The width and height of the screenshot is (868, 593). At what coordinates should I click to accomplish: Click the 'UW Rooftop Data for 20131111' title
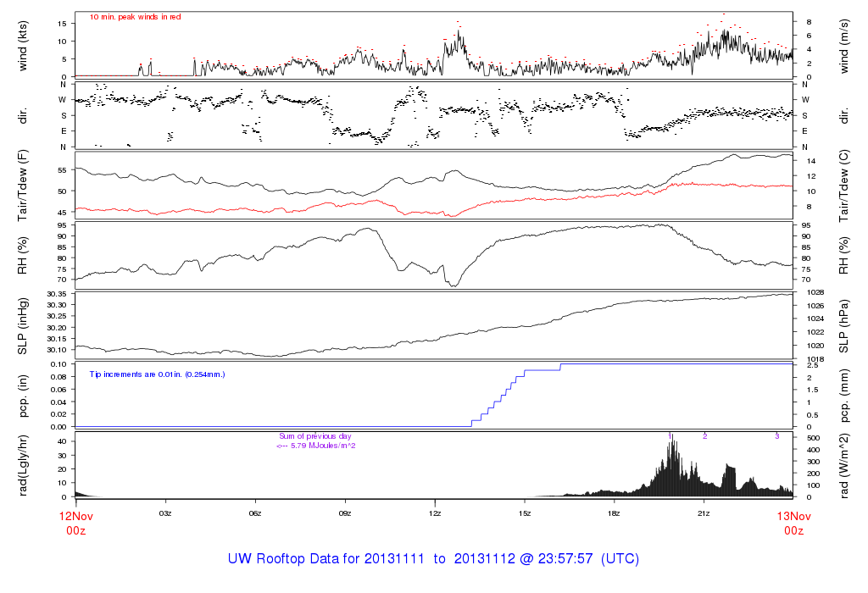(x=326, y=559)
